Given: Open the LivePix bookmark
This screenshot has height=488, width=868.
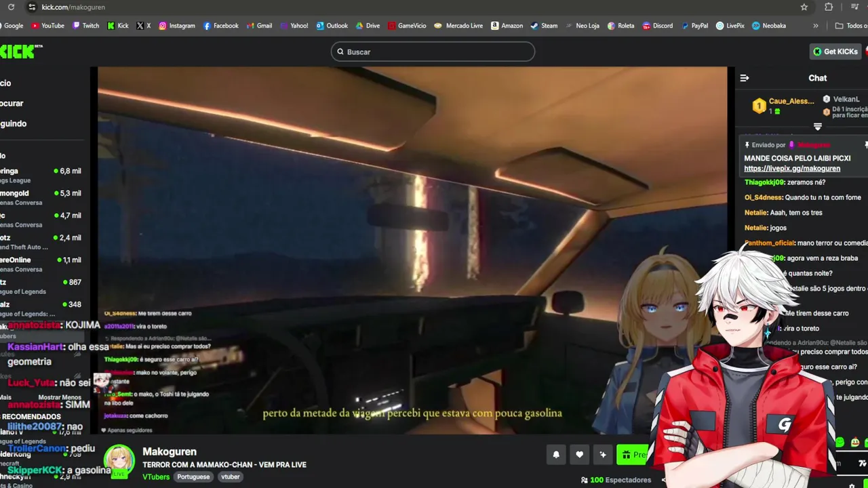Looking at the screenshot, I should click(x=730, y=26).
